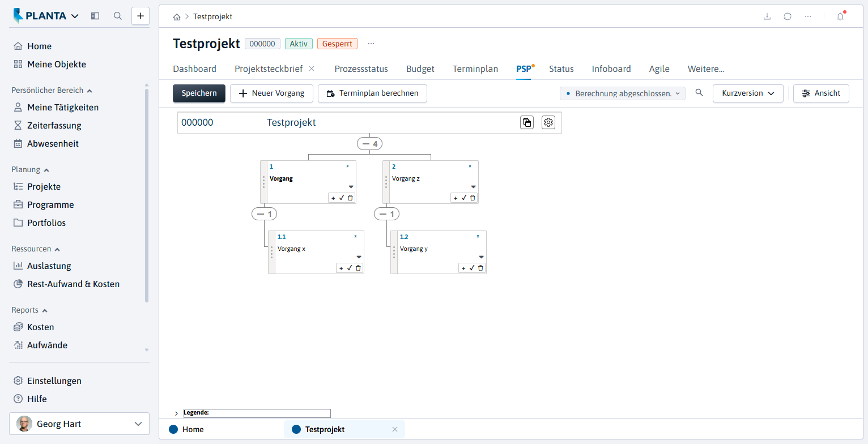Click the Speichern button
The width and height of the screenshot is (868, 444).
tap(199, 93)
